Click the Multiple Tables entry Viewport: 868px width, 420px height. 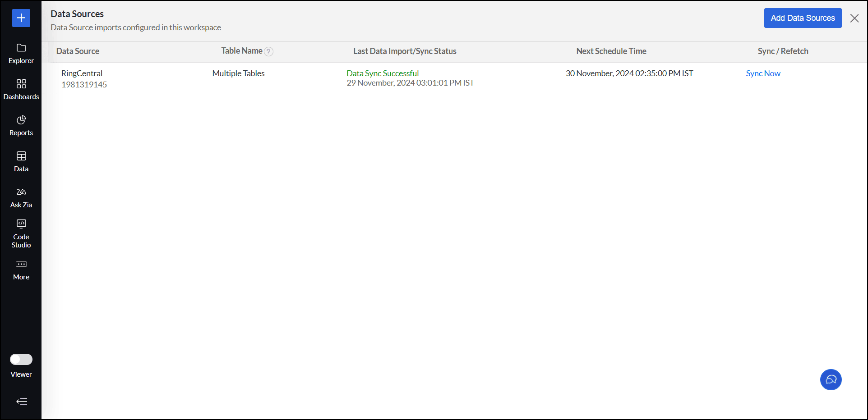238,73
